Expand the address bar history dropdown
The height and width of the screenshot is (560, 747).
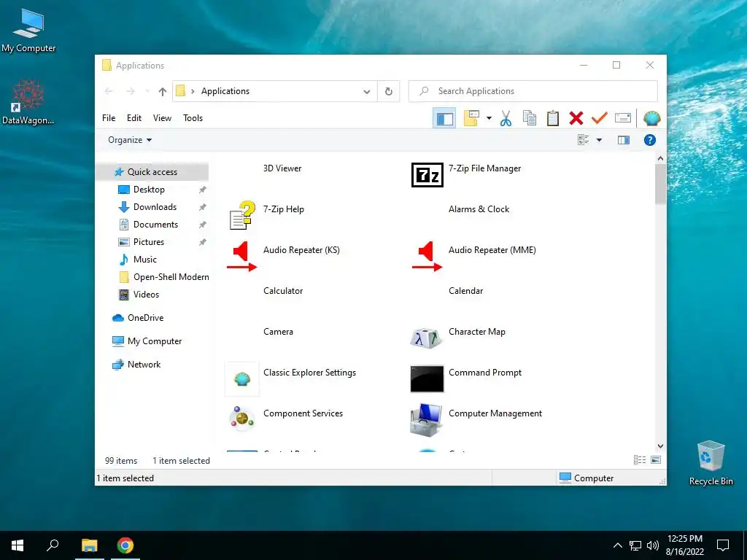366,91
